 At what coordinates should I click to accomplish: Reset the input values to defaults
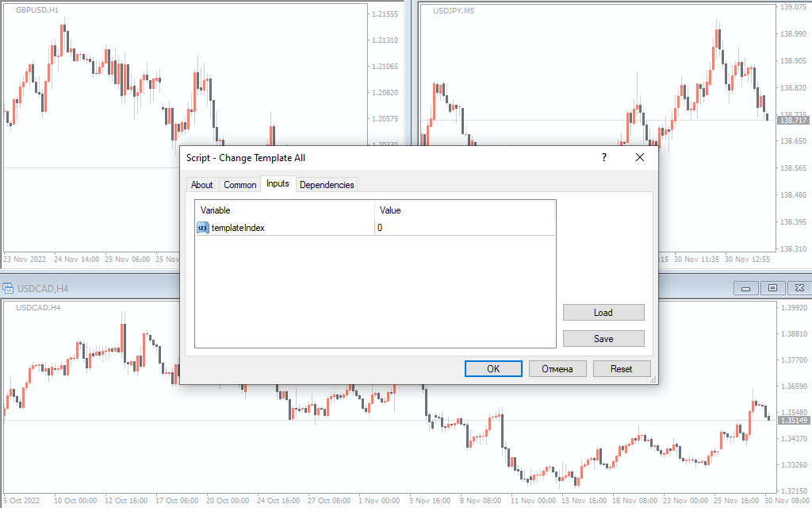[x=622, y=369]
